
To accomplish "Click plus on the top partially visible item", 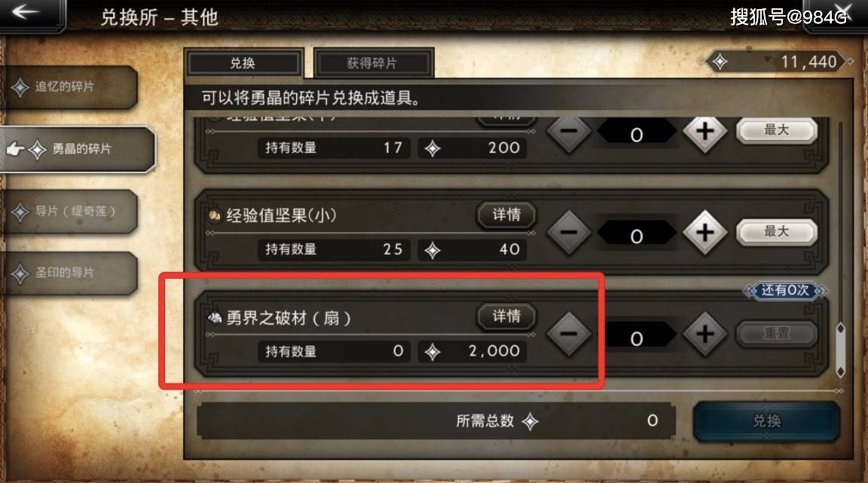I will (x=704, y=133).
